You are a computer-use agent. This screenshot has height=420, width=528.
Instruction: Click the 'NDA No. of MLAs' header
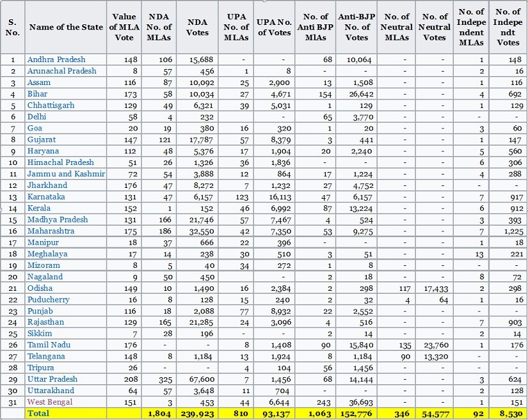(x=159, y=27)
